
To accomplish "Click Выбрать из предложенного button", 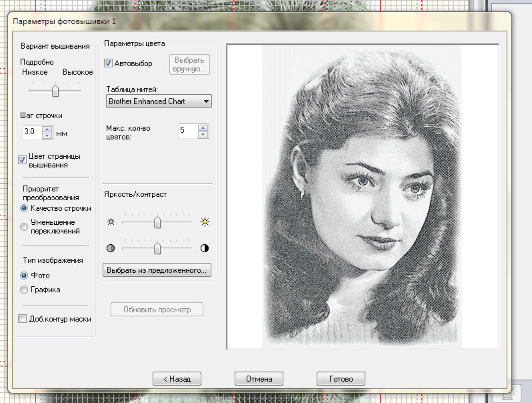I will pyautogui.click(x=157, y=270).
